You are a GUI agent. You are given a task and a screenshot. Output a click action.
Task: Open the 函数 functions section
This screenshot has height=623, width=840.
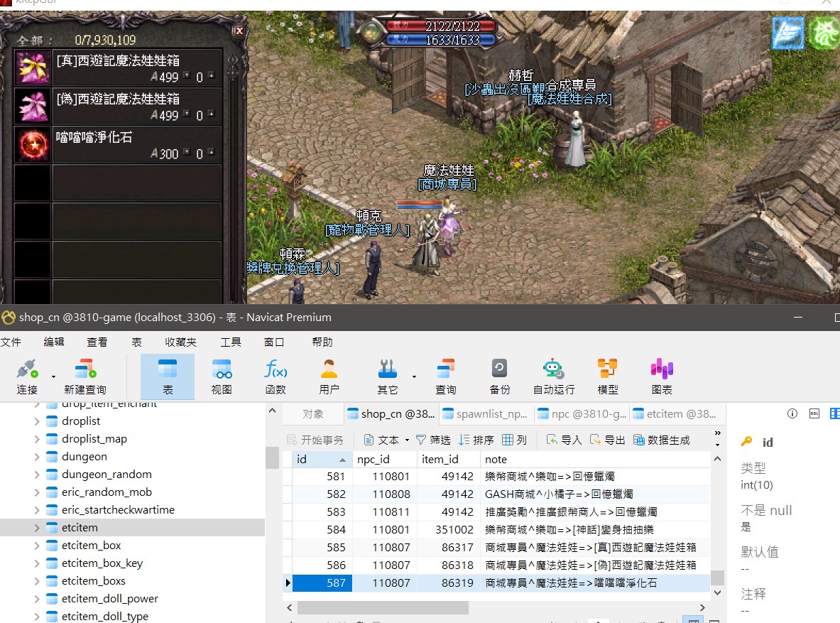tap(276, 376)
